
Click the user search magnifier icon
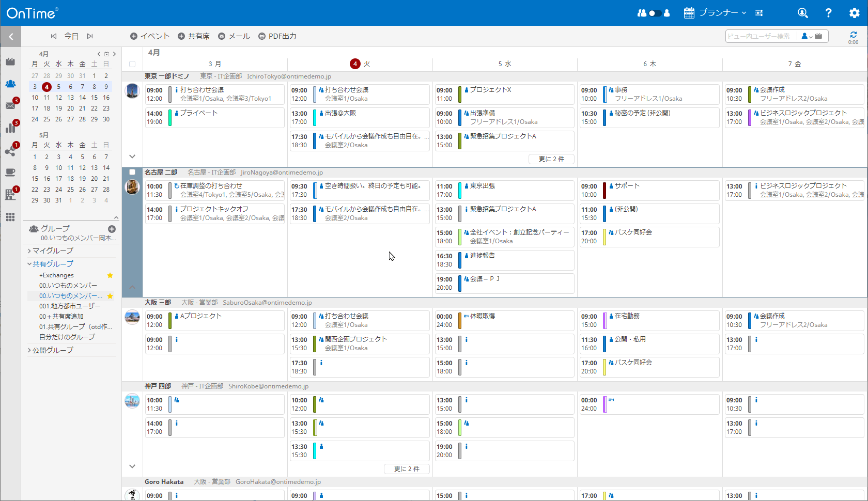[802, 13]
